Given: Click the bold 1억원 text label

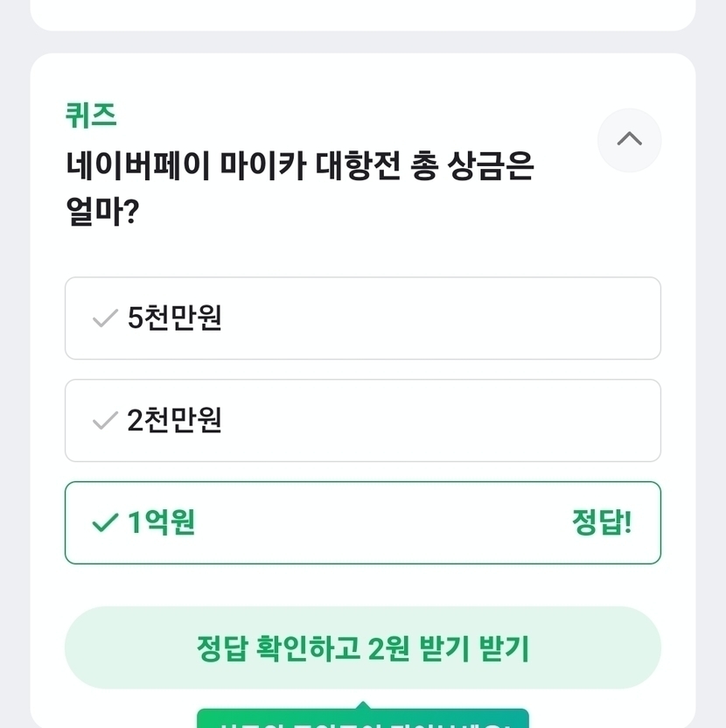Looking at the screenshot, I should pyautogui.click(x=162, y=523).
